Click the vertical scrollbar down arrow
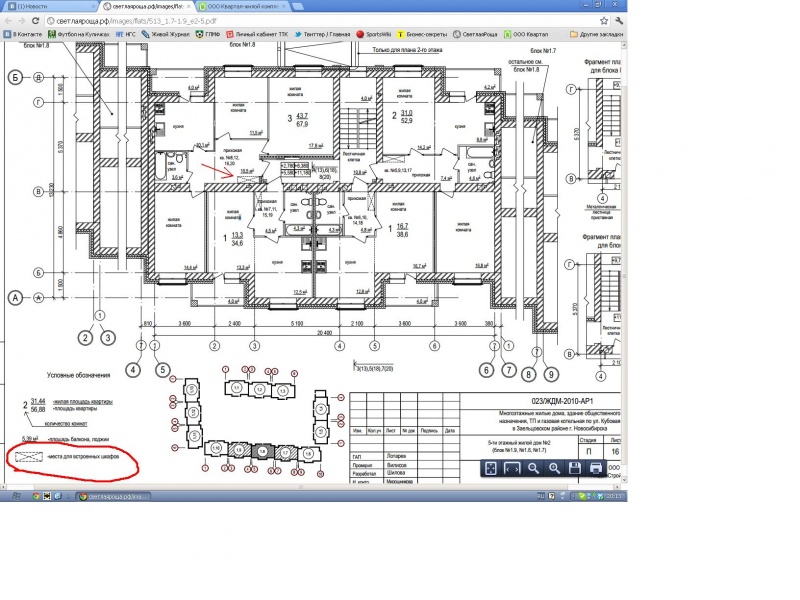Image resolution: width=800 pixels, height=600 pixels. pos(622,479)
